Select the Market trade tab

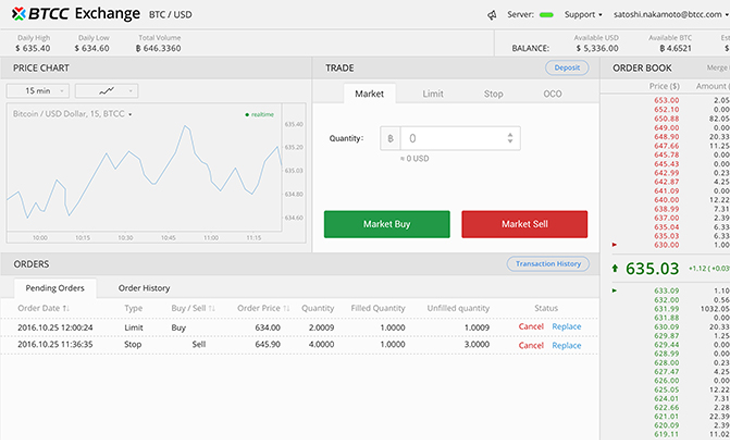pos(370,94)
